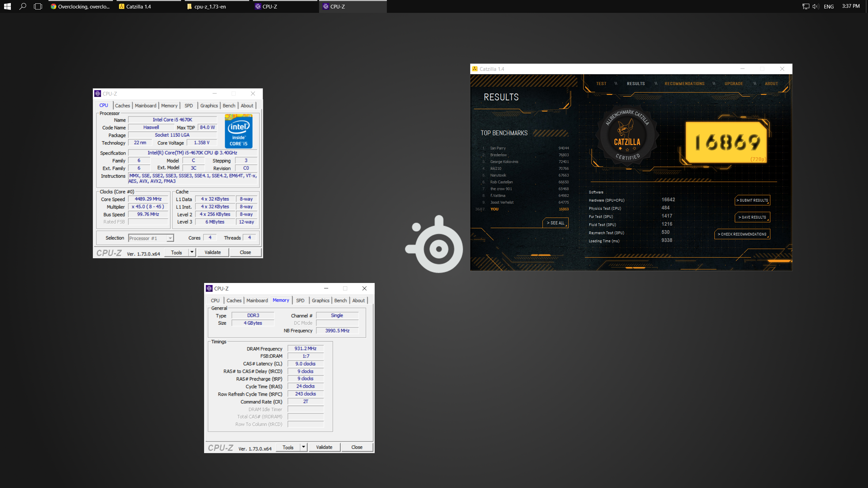The image size is (868, 488).
Task: Select the YOU row scoring 16869
Action: (x=522, y=209)
